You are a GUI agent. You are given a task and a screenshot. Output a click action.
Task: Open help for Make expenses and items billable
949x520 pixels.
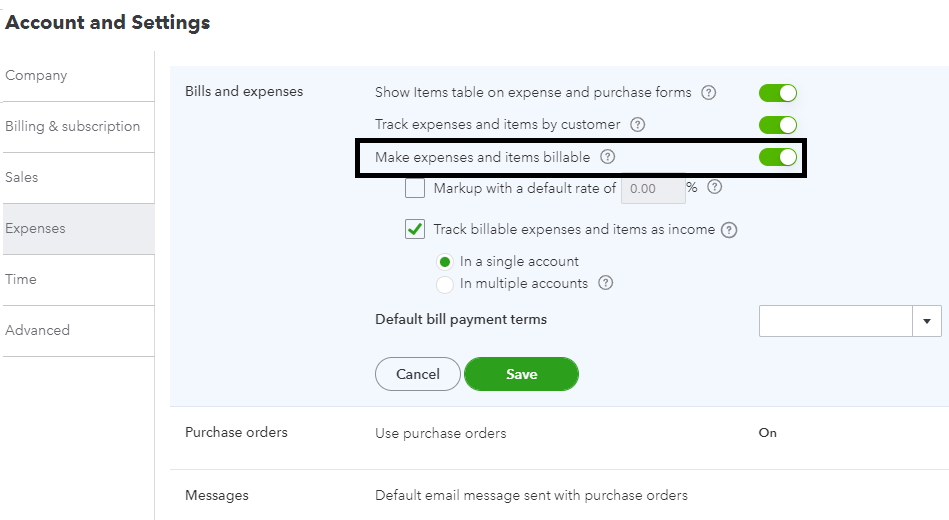(x=607, y=157)
